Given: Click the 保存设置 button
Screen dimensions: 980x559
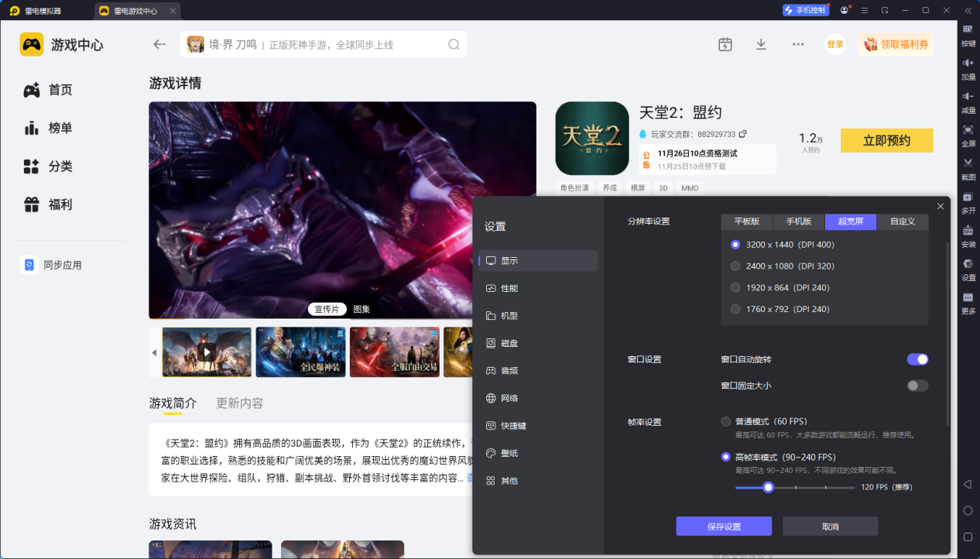Looking at the screenshot, I should [724, 526].
